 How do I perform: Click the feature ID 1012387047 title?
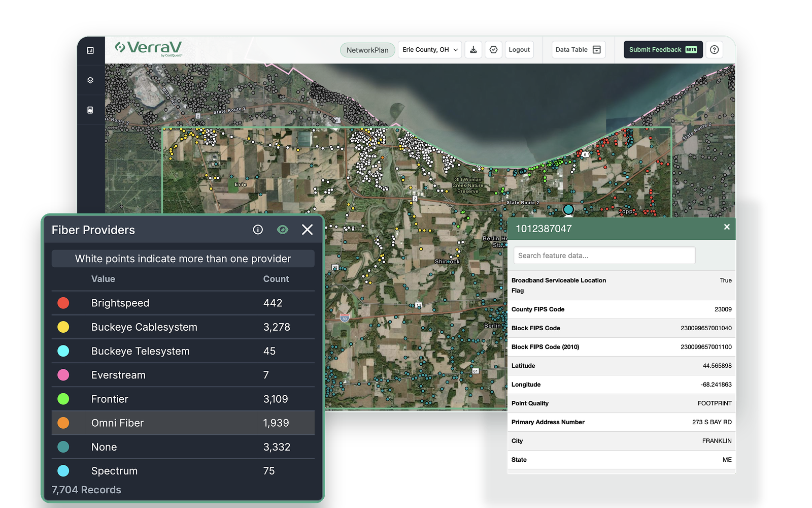point(544,229)
